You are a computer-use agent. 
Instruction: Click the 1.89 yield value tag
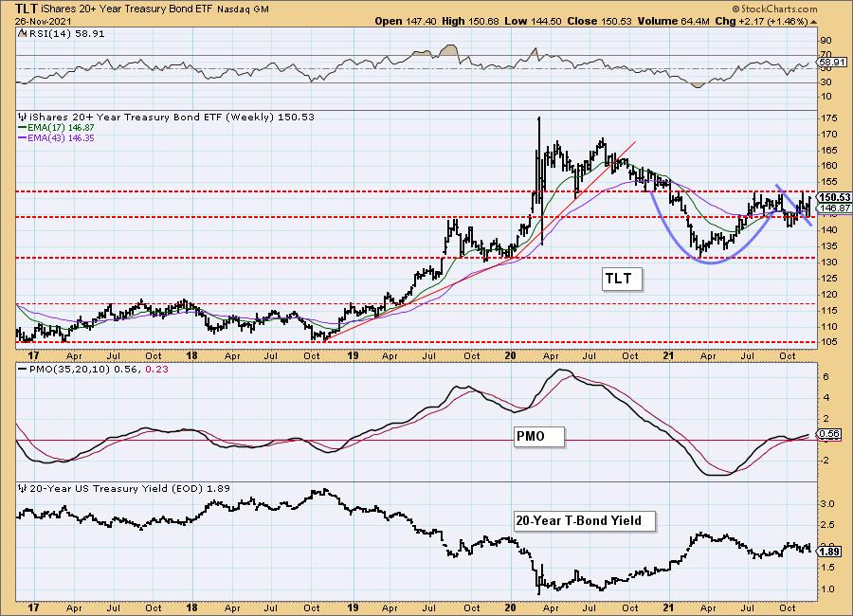pos(829,552)
